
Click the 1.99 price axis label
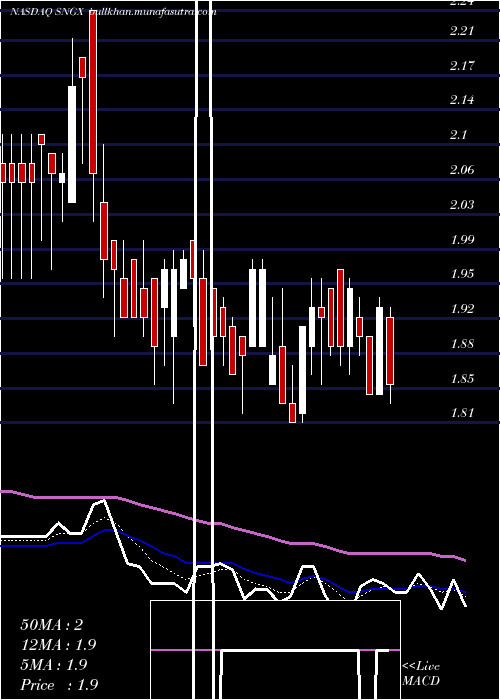(462, 239)
